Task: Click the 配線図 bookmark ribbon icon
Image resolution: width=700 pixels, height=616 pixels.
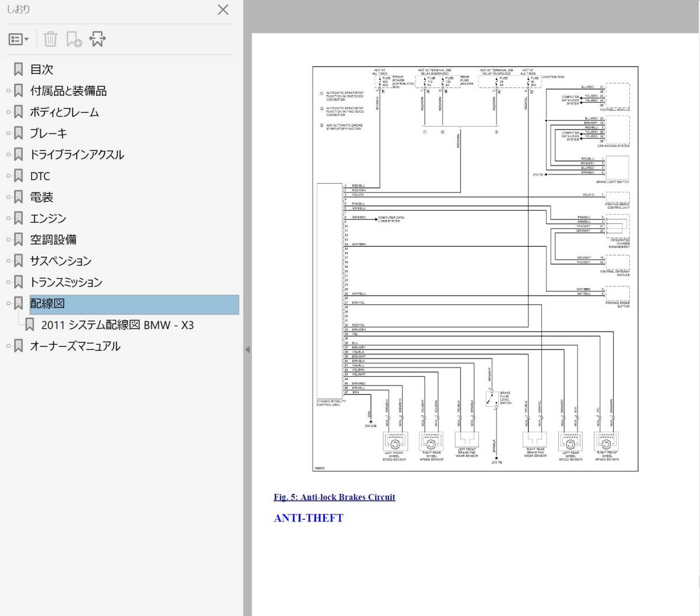Action: click(19, 303)
